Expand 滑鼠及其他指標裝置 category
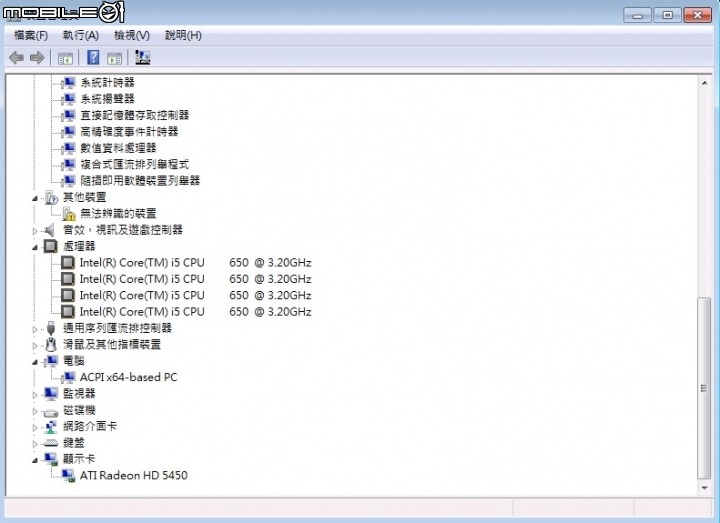This screenshot has width=720, height=523. tap(35, 346)
